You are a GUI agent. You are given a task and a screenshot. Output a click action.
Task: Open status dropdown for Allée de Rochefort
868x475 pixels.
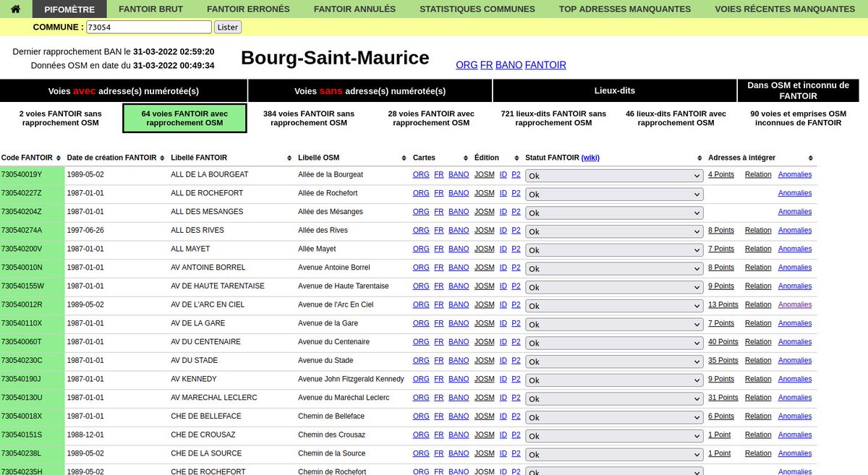click(x=614, y=194)
